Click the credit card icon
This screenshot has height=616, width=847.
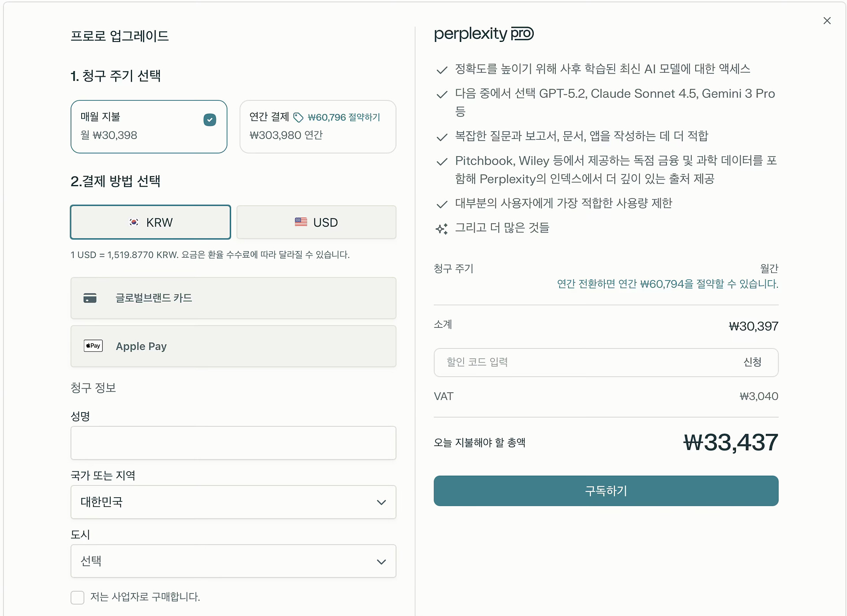pyautogui.click(x=90, y=298)
